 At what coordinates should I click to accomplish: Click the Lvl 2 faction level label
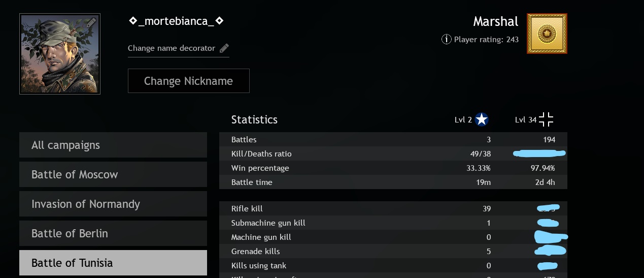[463, 120]
